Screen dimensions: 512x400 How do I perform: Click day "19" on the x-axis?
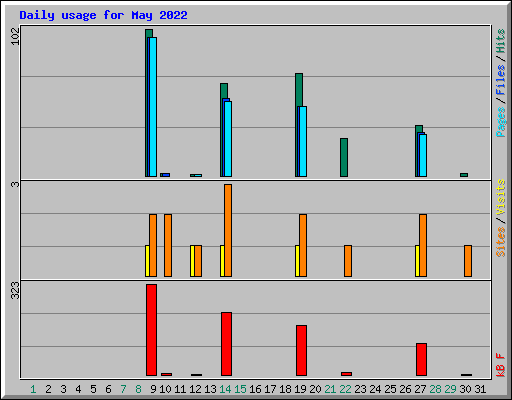pos(300,389)
